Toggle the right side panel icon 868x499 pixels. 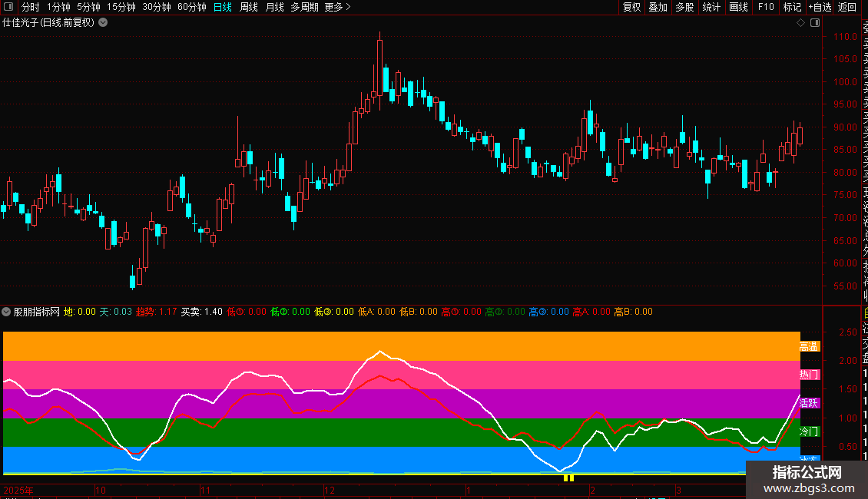pyautogui.click(x=815, y=23)
